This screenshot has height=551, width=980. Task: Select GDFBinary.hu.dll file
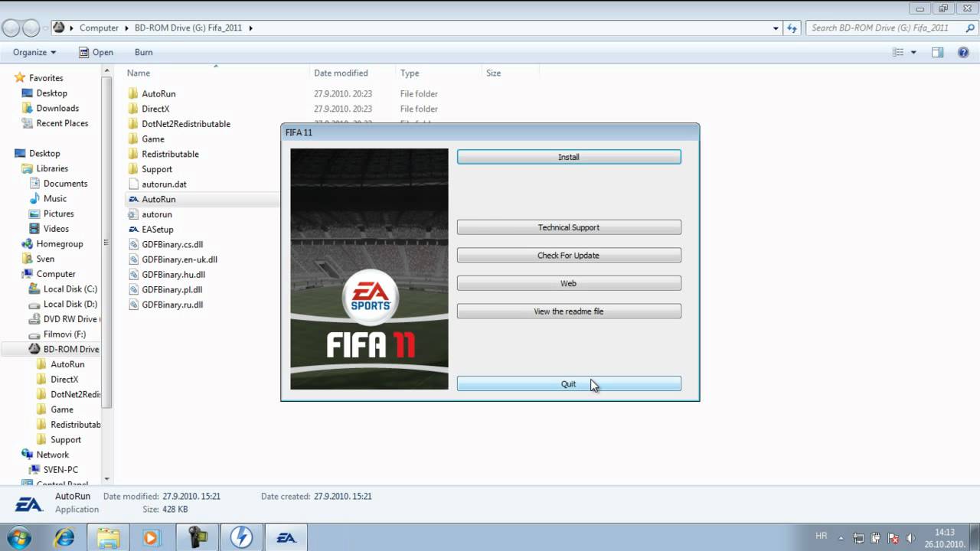[x=173, y=275]
